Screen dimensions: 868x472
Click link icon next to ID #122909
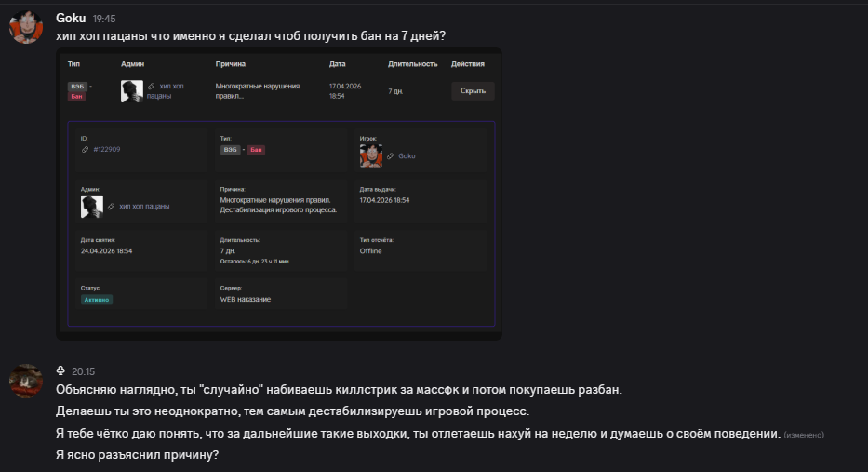[85, 149]
